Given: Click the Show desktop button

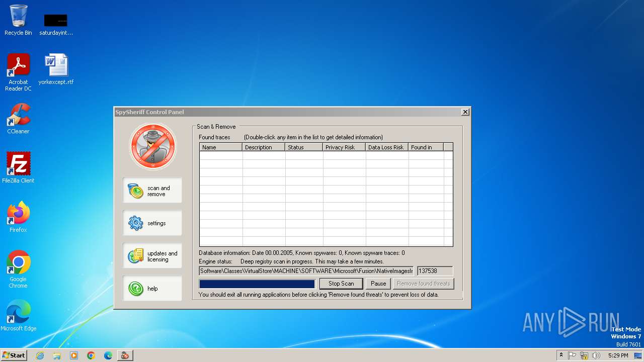Looking at the screenshot, I should coord(639,355).
